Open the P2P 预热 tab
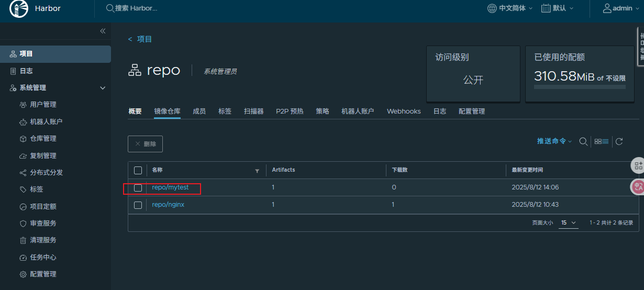Image resolution: width=644 pixels, height=290 pixels. pyautogui.click(x=290, y=111)
